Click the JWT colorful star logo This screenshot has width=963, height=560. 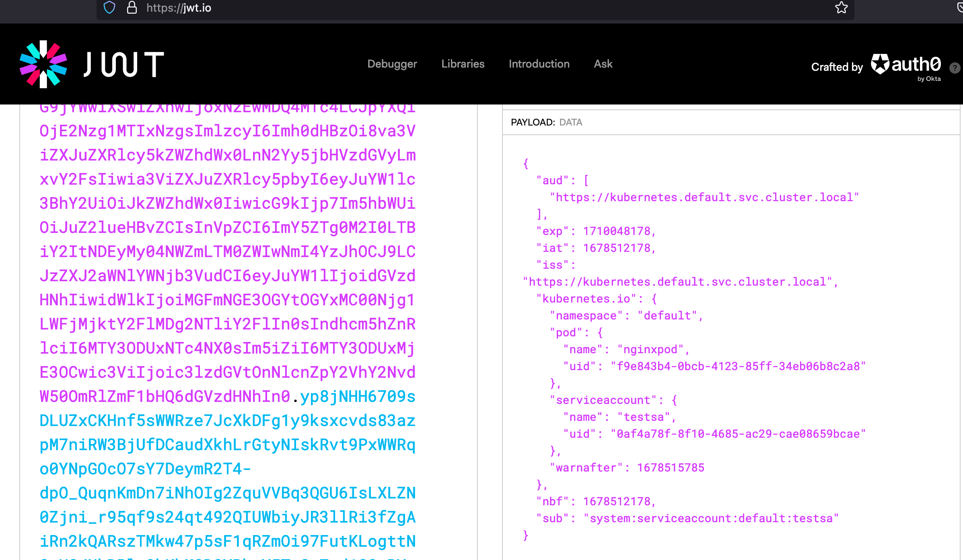pyautogui.click(x=43, y=64)
